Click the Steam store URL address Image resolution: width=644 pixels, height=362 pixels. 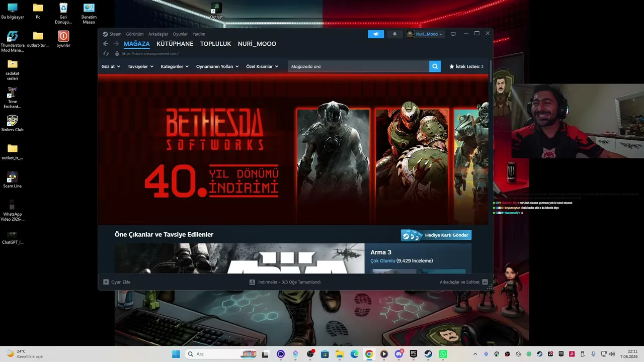pos(150,54)
